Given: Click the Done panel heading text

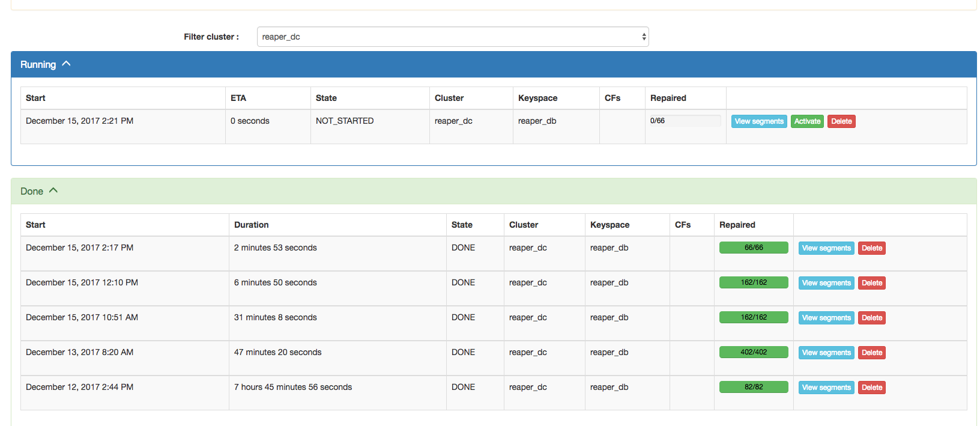Looking at the screenshot, I should coord(32,191).
